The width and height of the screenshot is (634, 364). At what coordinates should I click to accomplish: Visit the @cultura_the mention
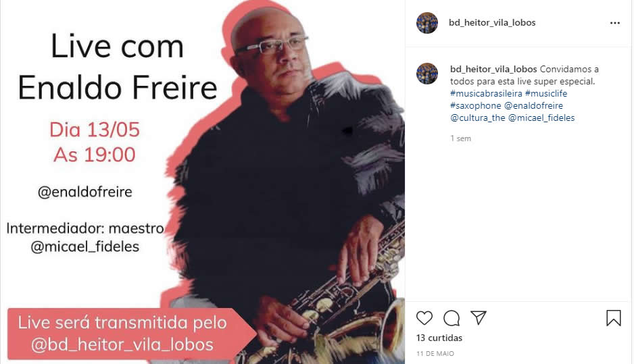477,118
